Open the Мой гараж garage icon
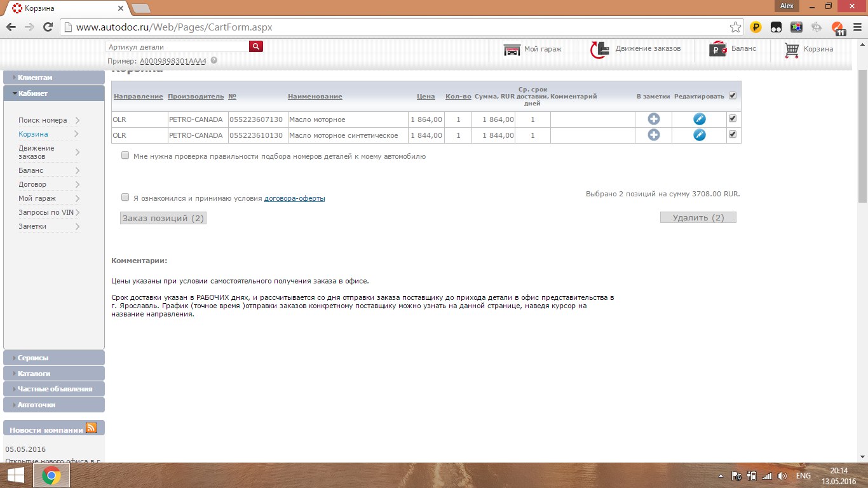Viewport: 868px width, 488px height. (x=512, y=50)
